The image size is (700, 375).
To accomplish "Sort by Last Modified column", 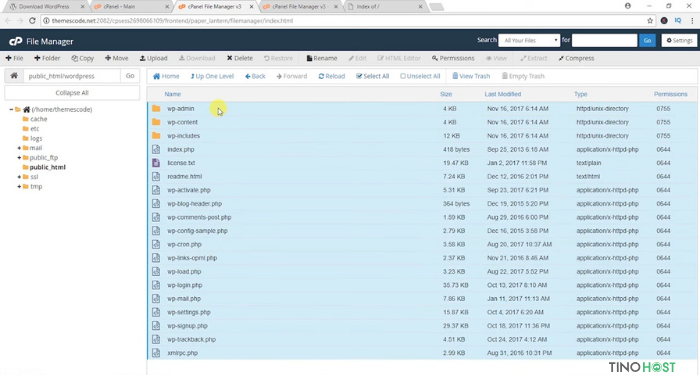I will click(x=503, y=94).
